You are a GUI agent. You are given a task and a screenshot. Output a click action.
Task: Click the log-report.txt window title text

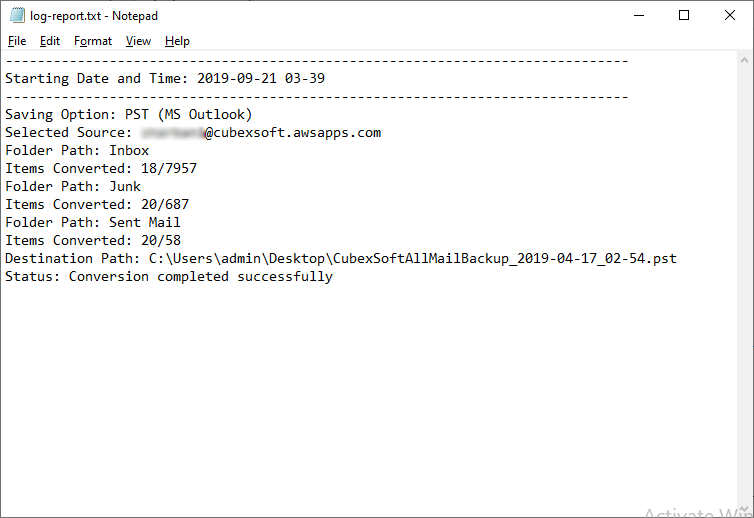(x=94, y=16)
